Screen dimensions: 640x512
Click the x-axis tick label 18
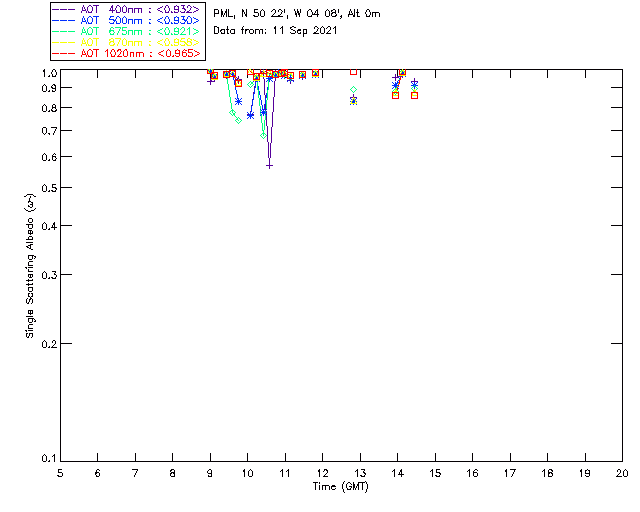pos(547,473)
